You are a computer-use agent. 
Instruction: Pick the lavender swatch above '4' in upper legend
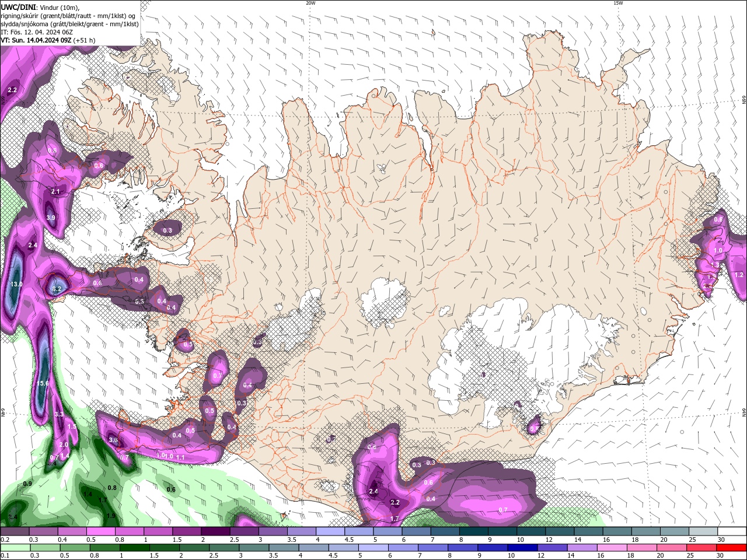pos(330,532)
